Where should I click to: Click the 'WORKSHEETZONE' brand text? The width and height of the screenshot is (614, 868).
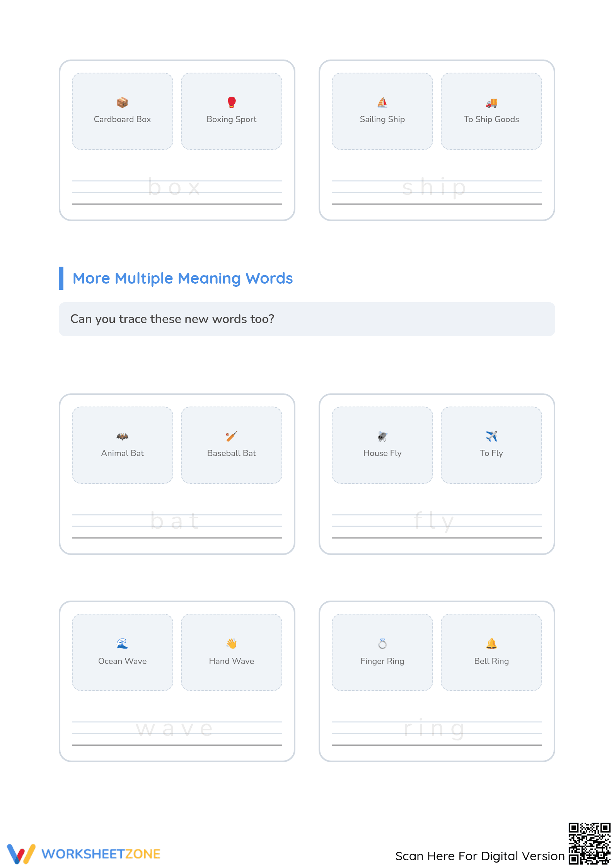click(101, 854)
